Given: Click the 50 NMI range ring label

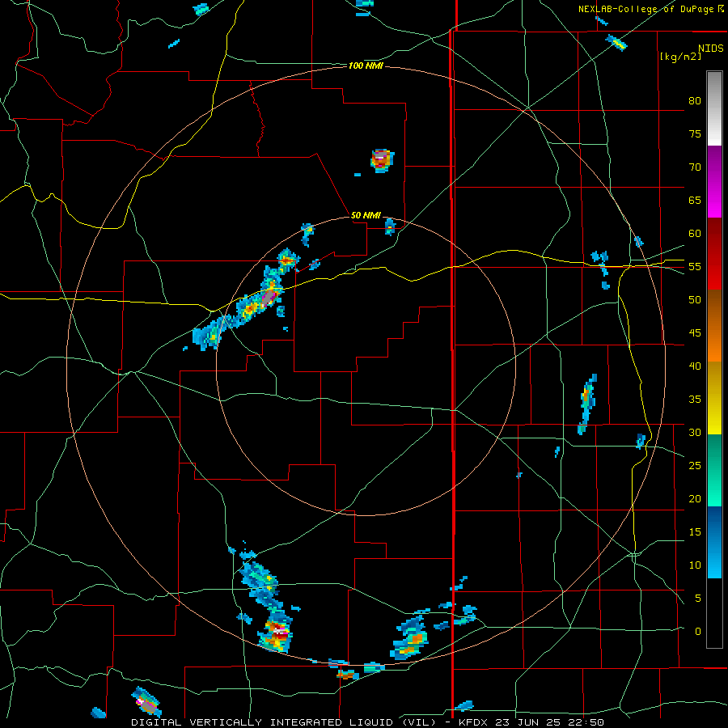Looking at the screenshot, I should [x=366, y=215].
